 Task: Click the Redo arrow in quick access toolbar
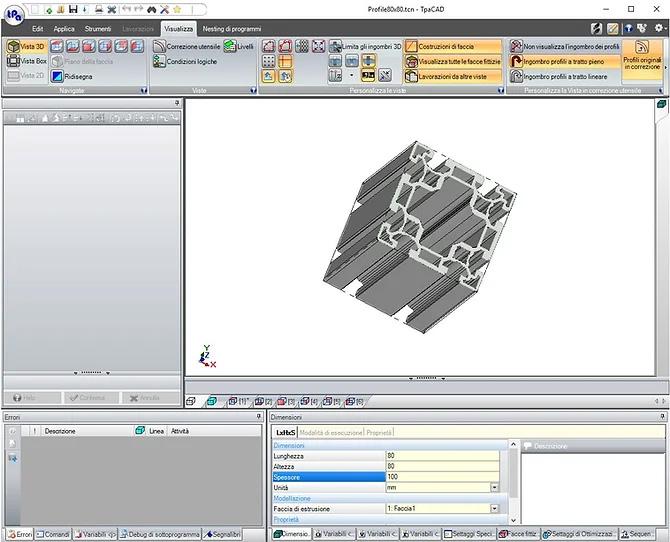point(138,9)
